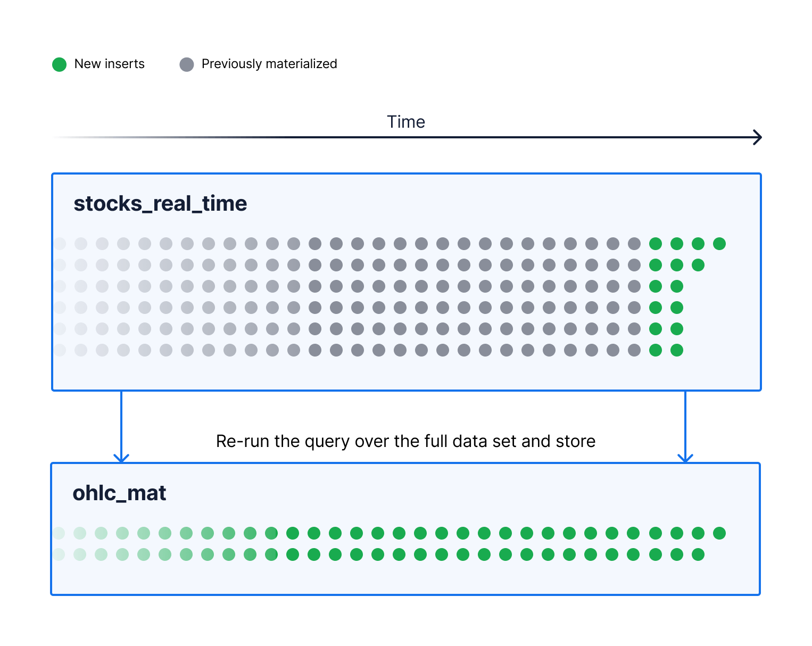The width and height of the screenshot is (812, 646).
Task: Click the faded leftmost dot in stocks_real_time top row
Action: click(60, 244)
